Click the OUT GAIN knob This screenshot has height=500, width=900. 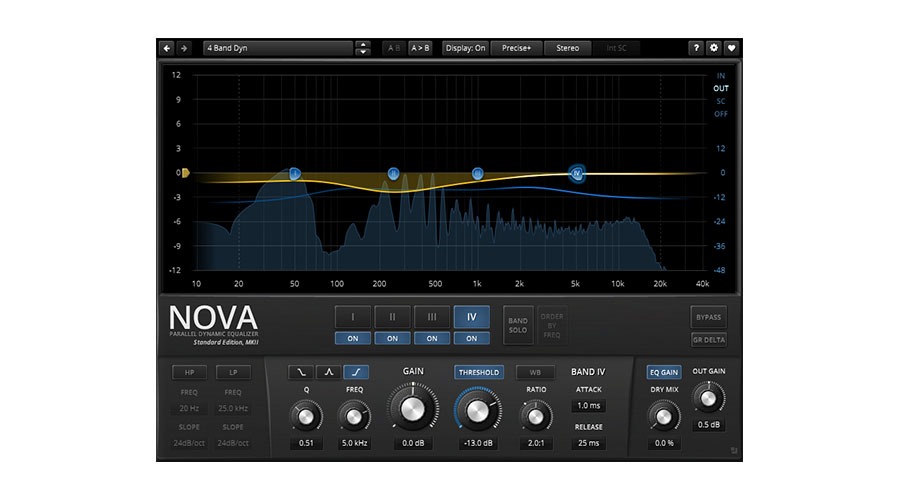point(709,398)
